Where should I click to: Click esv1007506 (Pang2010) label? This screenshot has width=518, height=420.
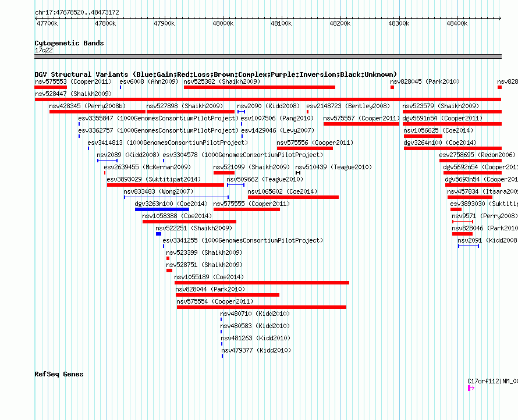(x=277, y=118)
